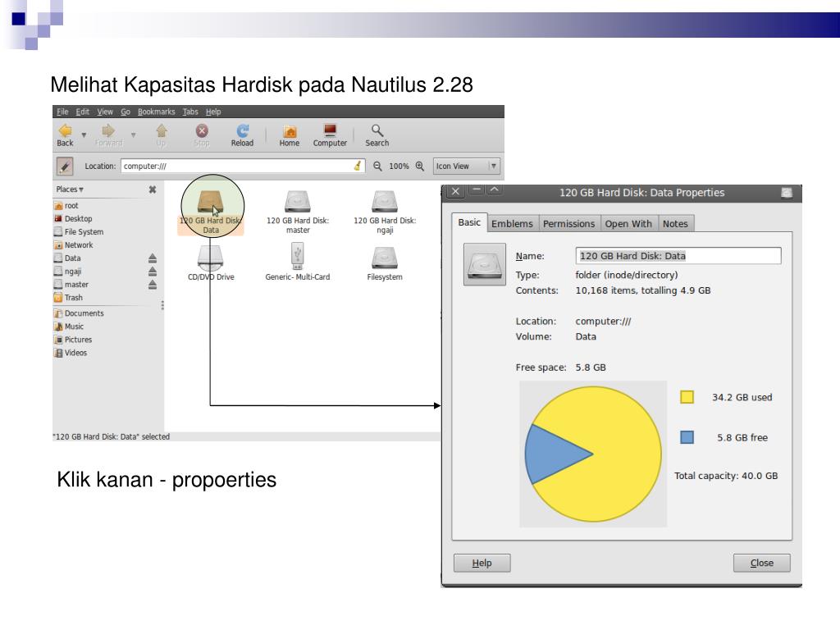Select master volume in Places sidebar

tap(71, 285)
